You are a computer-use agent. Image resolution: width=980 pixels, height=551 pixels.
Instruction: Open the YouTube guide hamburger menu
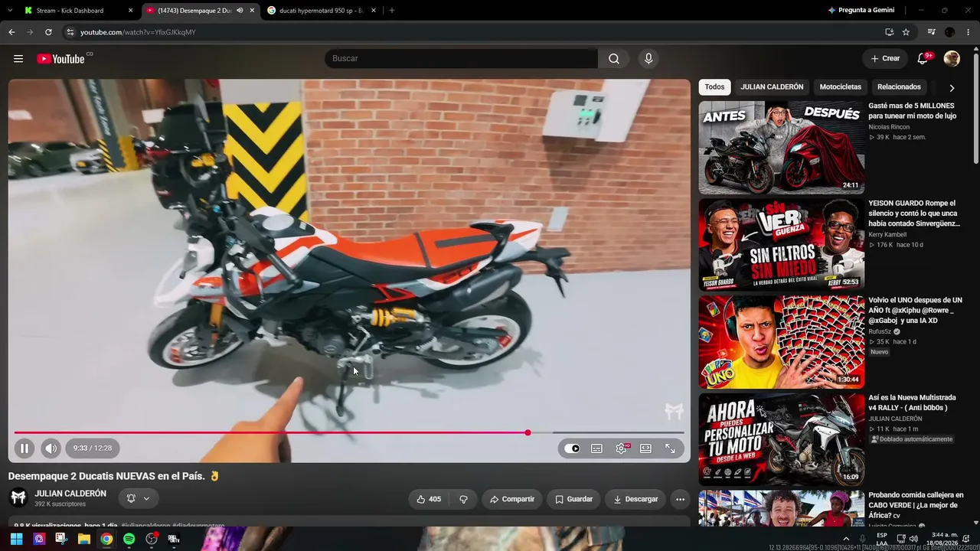click(x=18, y=59)
